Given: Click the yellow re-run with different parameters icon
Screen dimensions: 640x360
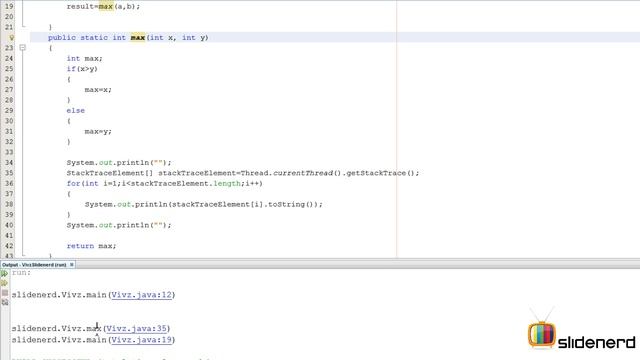Looking at the screenshot, I should click(x=4, y=283).
